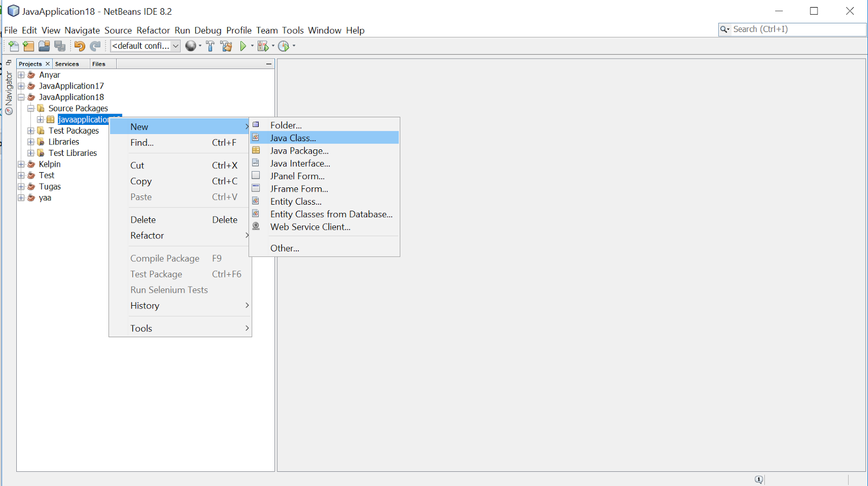Expand the Test Packages node
Image resolution: width=868 pixels, height=486 pixels.
coord(31,131)
